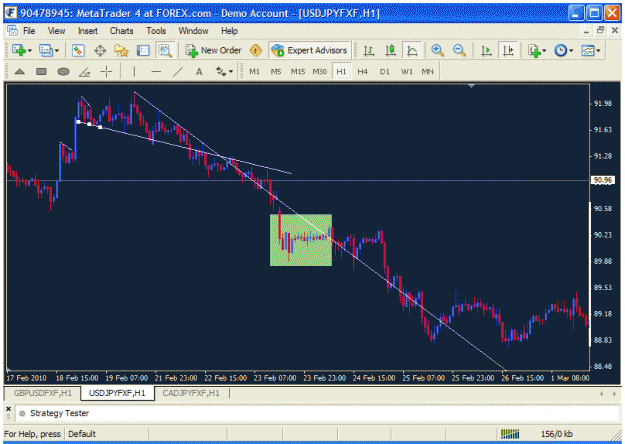Select the green rectangle on the chart
Screen dimensions: 625x444
(x=301, y=240)
